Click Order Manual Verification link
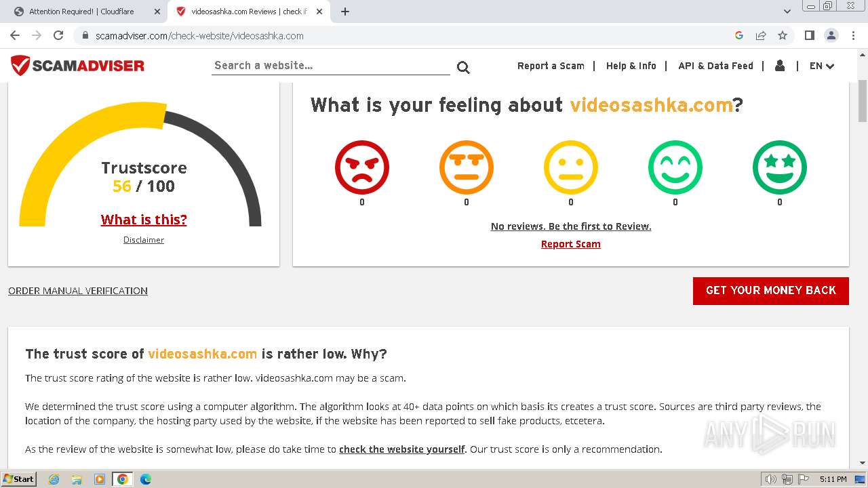The height and width of the screenshot is (488, 868). (x=78, y=291)
